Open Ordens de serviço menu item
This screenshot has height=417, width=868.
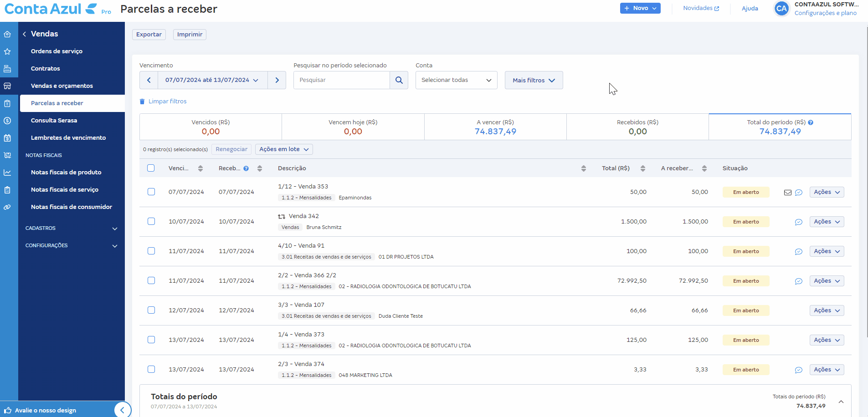[56, 51]
